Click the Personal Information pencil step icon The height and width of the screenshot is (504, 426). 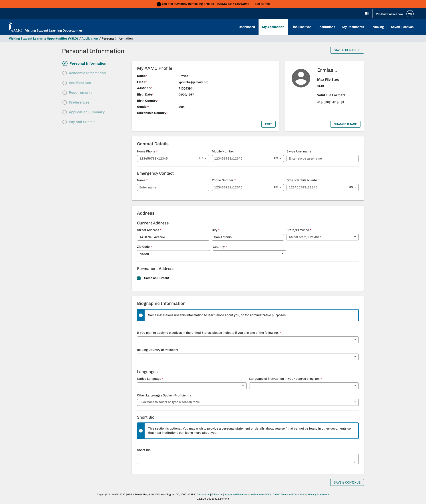coord(65,64)
